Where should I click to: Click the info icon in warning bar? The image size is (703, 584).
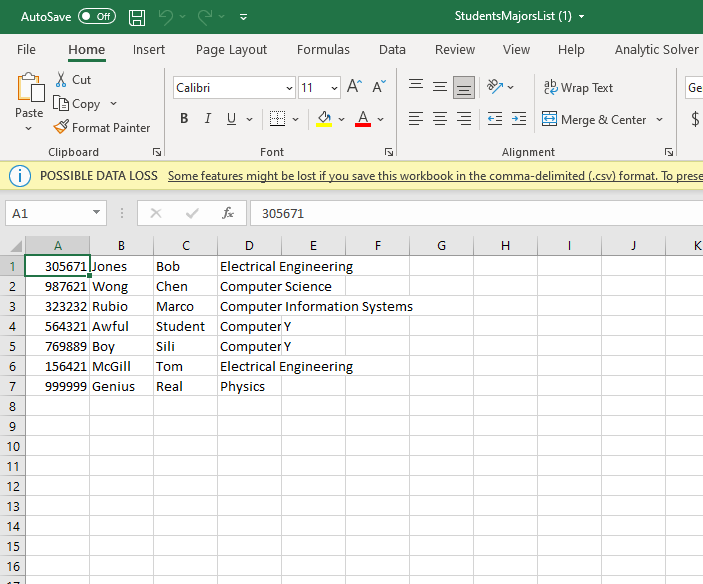(20, 176)
